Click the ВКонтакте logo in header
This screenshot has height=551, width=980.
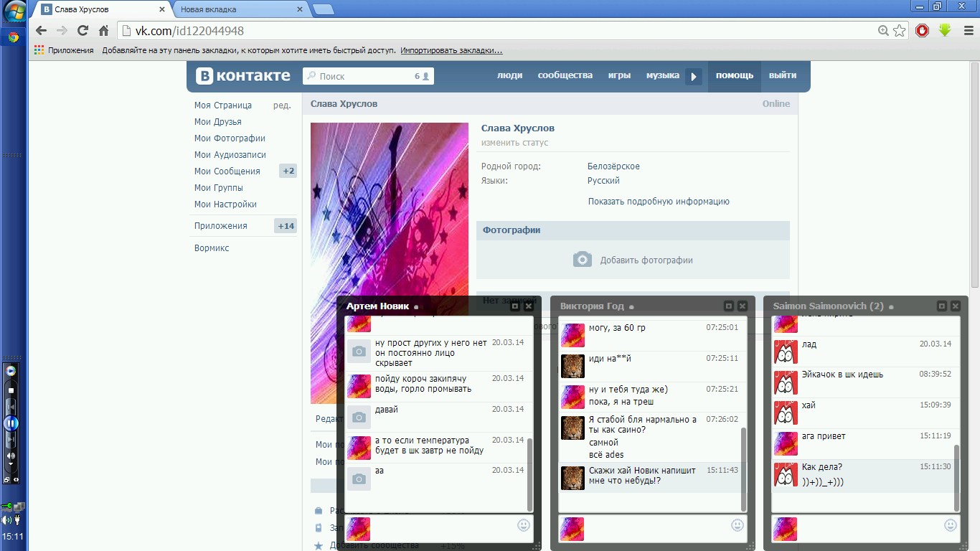click(244, 76)
